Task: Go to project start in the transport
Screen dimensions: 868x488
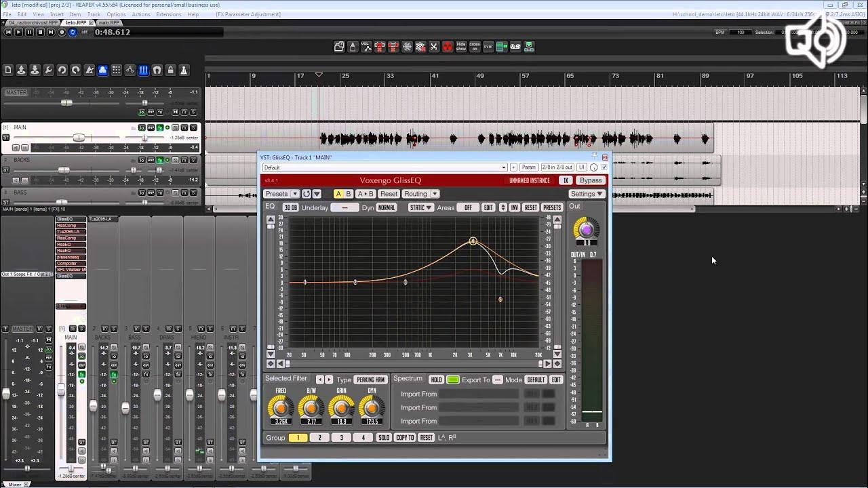Action: pos(7,32)
